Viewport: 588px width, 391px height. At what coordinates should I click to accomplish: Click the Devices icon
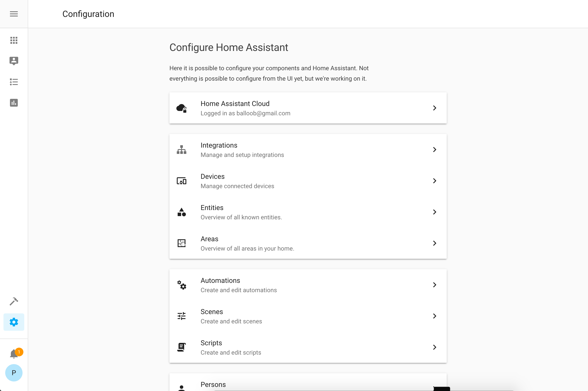tap(182, 181)
